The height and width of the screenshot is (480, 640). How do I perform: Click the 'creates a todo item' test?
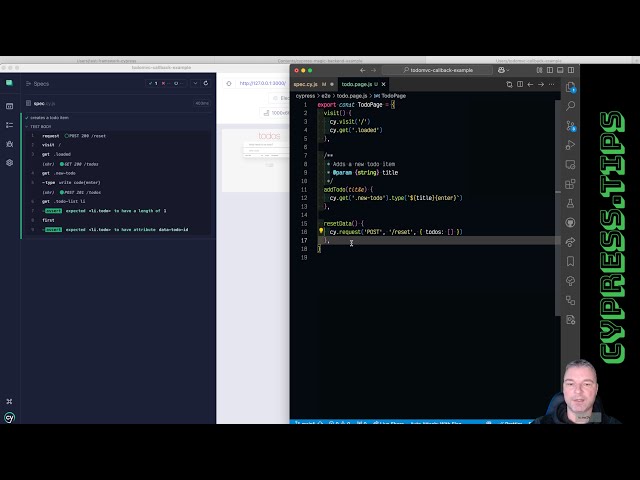click(x=49, y=118)
